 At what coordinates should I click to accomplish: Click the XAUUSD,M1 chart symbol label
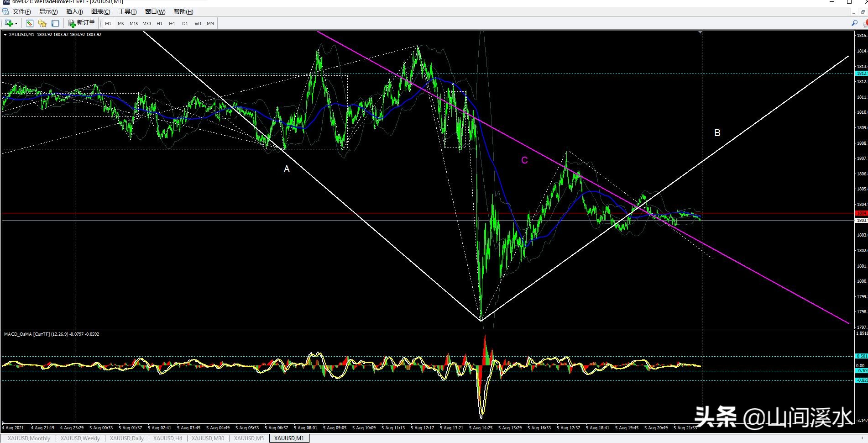click(21, 35)
